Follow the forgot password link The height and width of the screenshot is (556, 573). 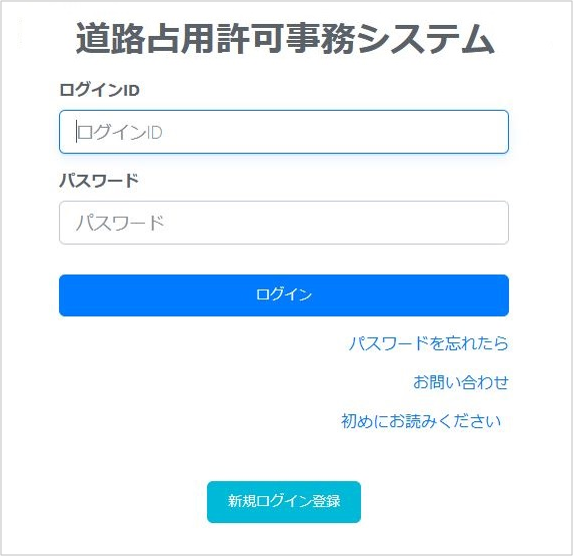coord(428,343)
